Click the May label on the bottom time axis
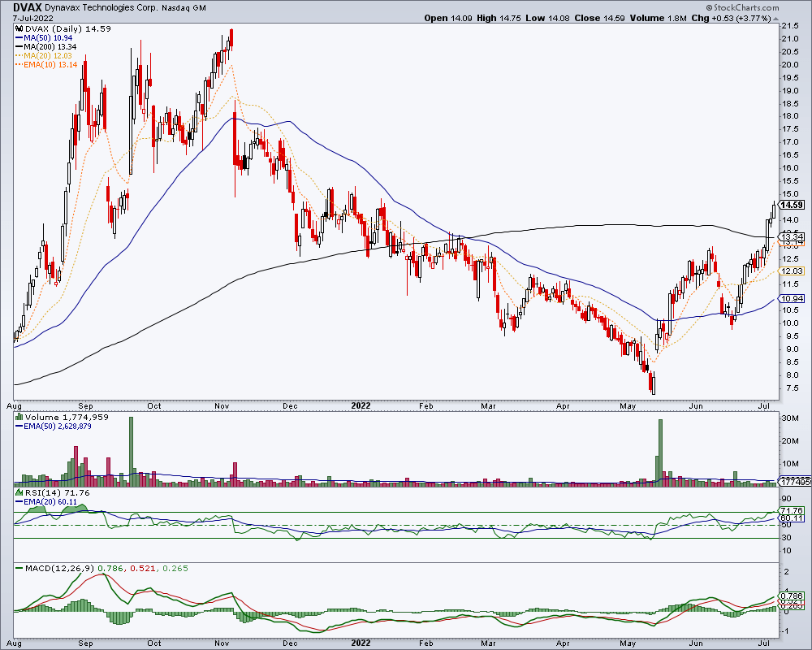The height and width of the screenshot is (650, 812). tap(627, 643)
